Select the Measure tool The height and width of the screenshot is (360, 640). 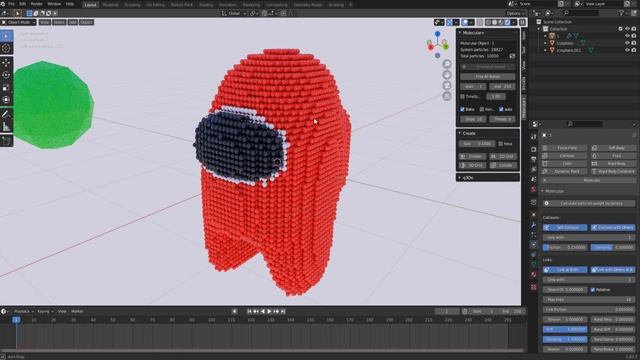coord(6,127)
